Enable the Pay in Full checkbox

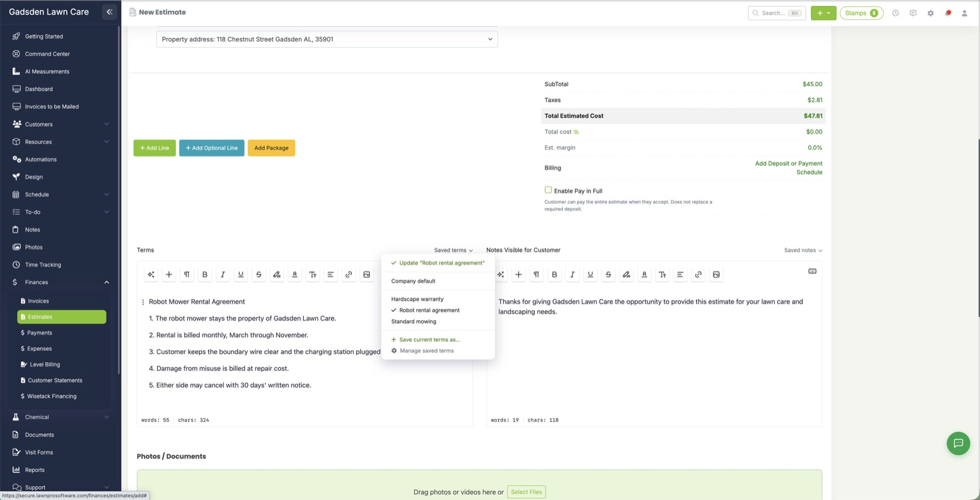pos(548,190)
